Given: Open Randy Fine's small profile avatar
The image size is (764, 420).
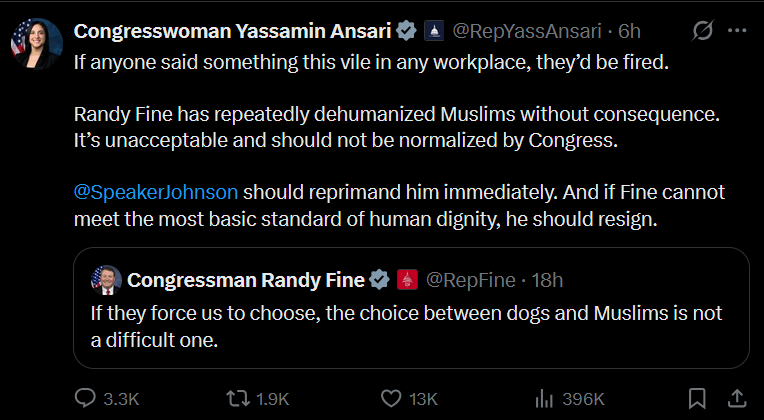Looking at the screenshot, I should coord(107,280).
